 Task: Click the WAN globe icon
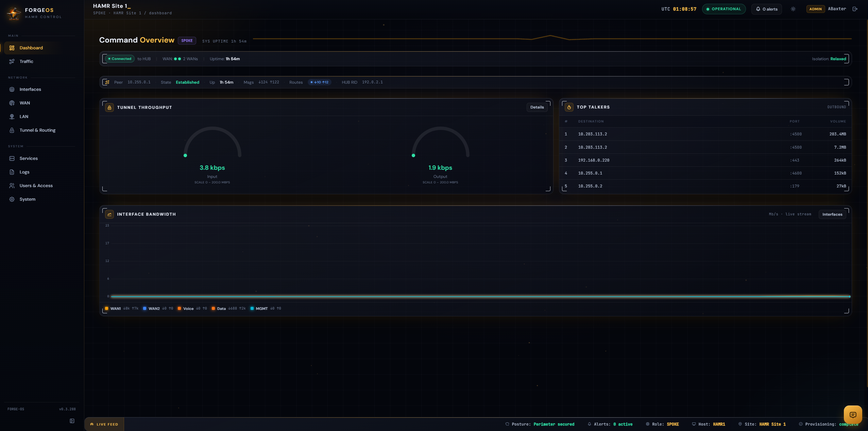[12, 103]
